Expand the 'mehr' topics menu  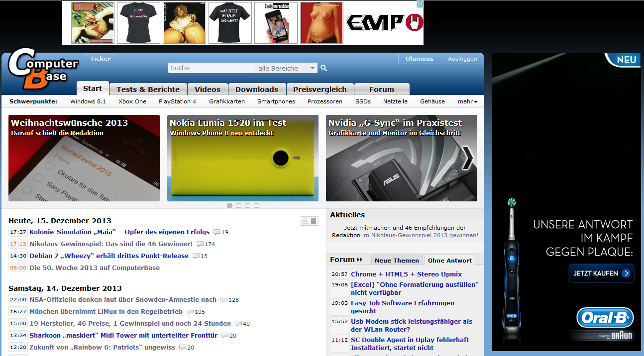467,101
